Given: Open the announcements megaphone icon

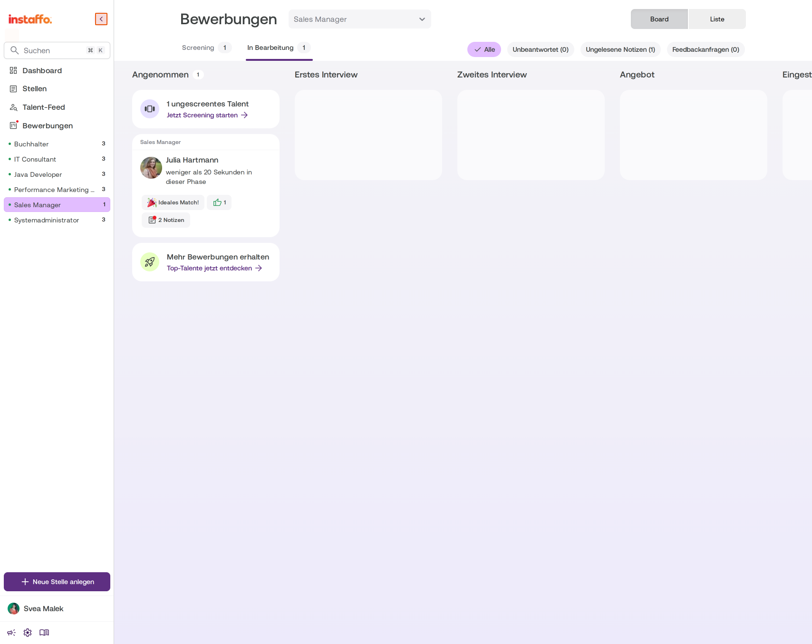Looking at the screenshot, I should click(x=11, y=633).
